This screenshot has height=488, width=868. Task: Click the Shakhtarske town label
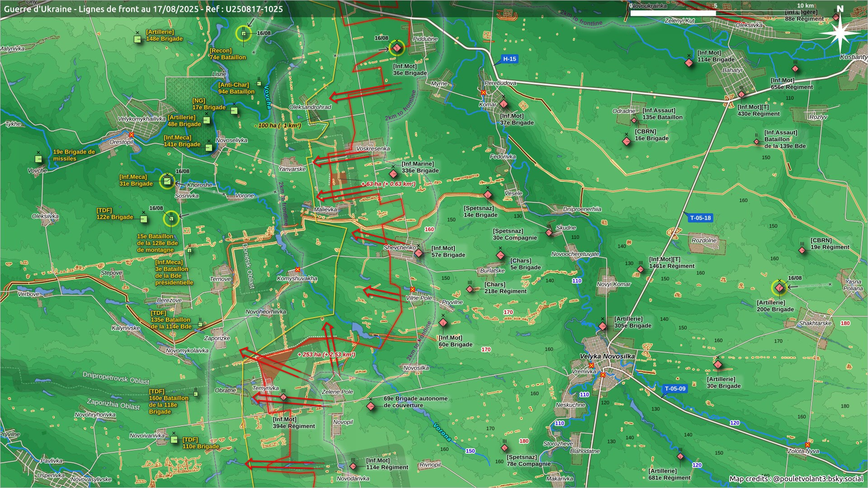pos(815,324)
